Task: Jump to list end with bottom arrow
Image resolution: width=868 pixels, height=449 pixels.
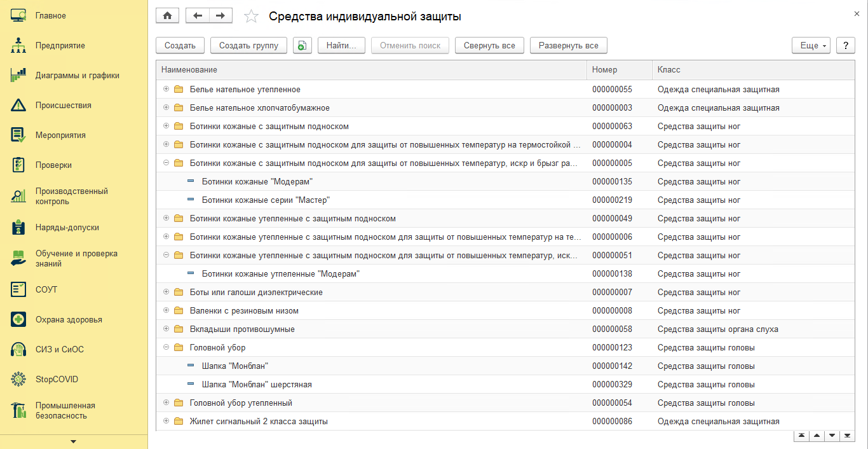Action: pos(846,436)
